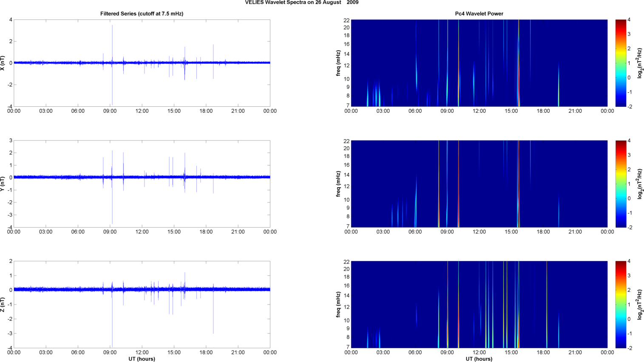The width and height of the screenshot is (644, 362).
Task: Click UT (hours) label under Z series
Action: click(142, 359)
